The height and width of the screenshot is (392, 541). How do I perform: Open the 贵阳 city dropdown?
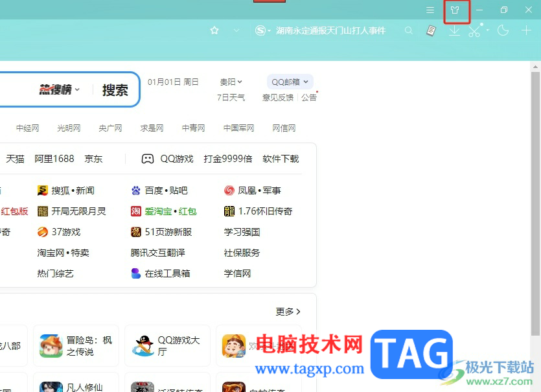(x=231, y=82)
